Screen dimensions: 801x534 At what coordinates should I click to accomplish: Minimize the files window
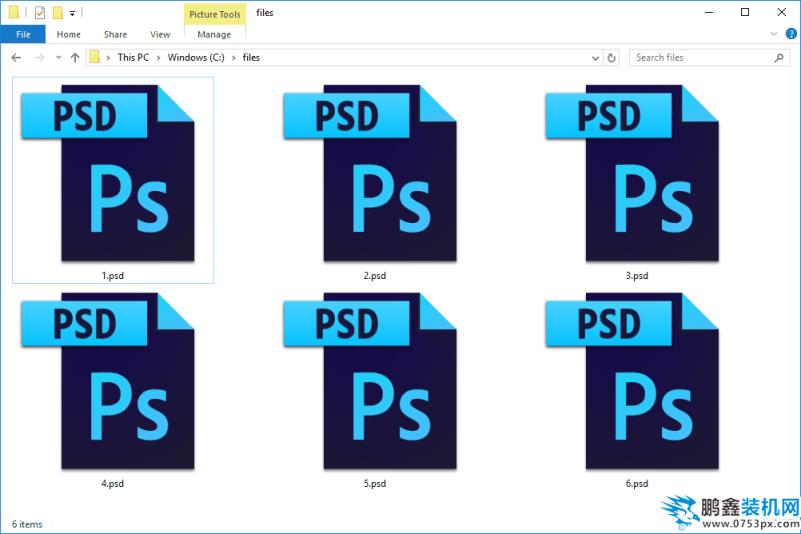(709, 12)
